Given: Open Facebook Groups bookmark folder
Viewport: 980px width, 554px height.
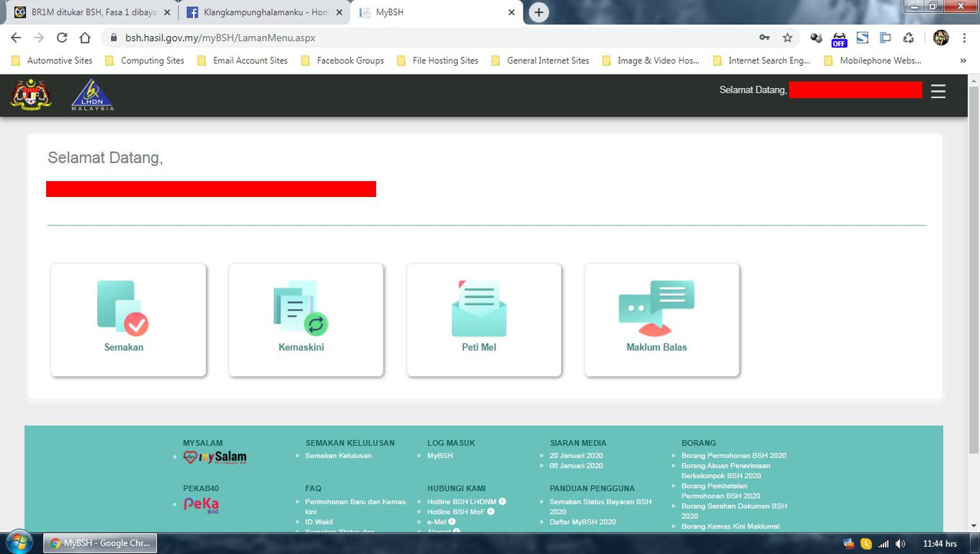Looking at the screenshot, I should coord(342,61).
